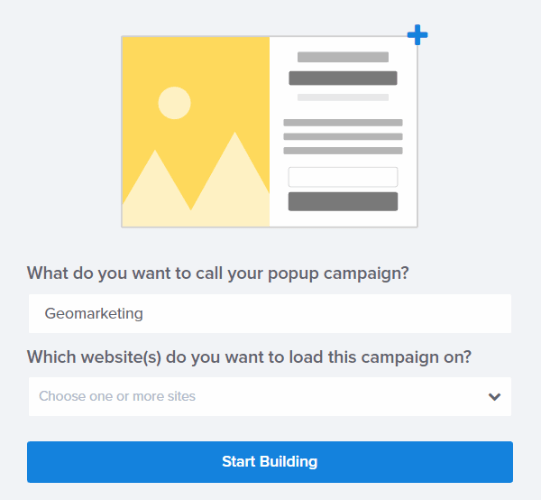Select the sun circle in the template image
The width and height of the screenshot is (541, 500).
coord(174,103)
